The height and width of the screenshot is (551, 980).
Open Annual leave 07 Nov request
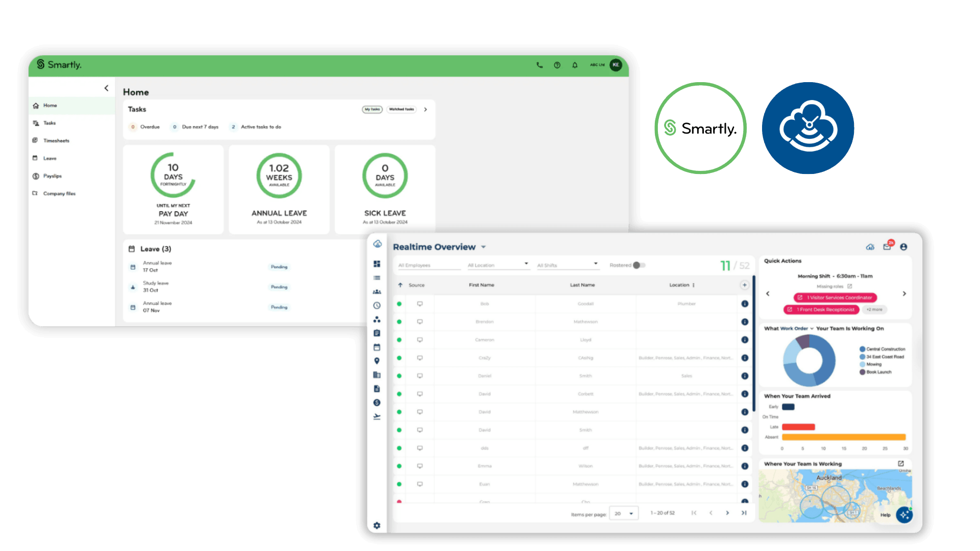coord(209,307)
